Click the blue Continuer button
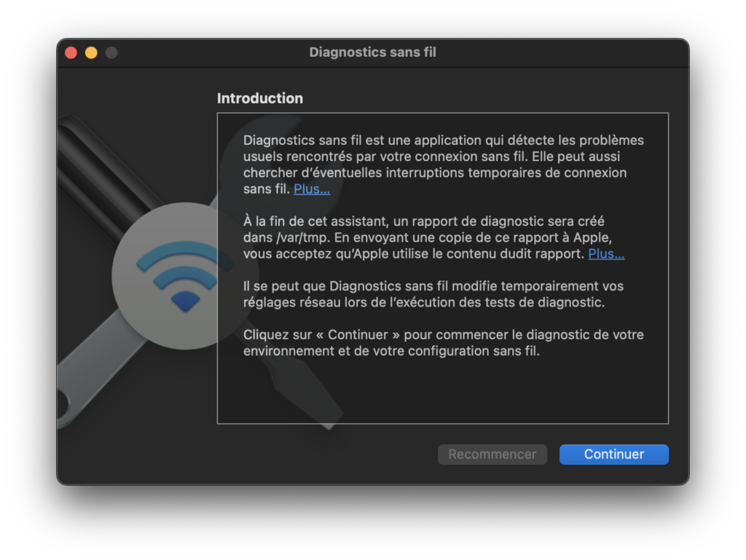Viewport: 746px width, 560px height. (x=613, y=454)
